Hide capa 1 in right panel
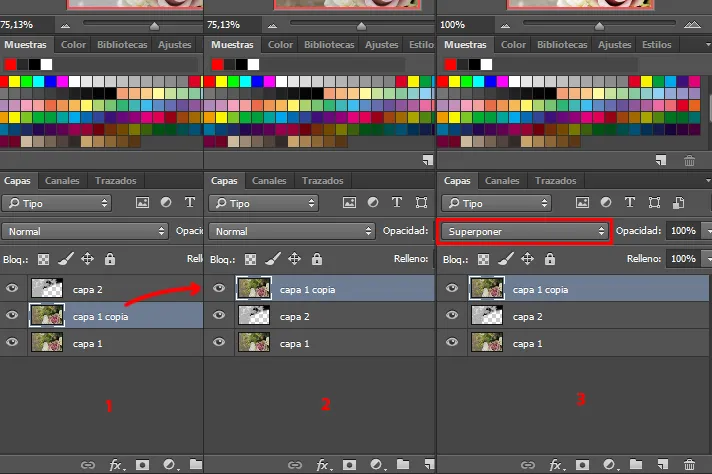The height and width of the screenshot is (474, 712). (452, 342)
